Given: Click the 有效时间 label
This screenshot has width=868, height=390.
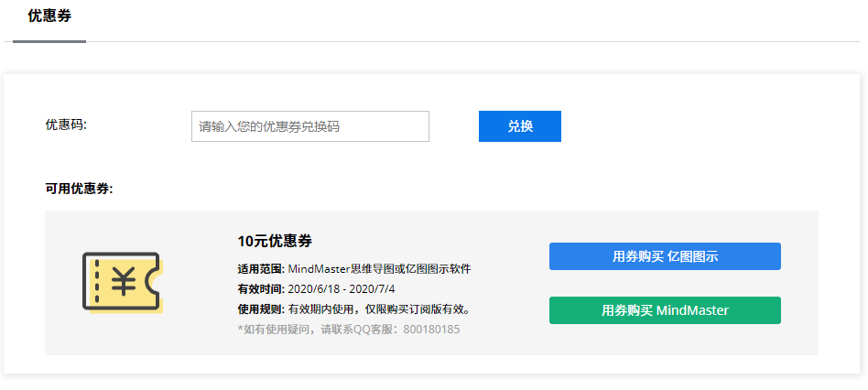Looking at the screenshot, I should (x=261, y=289).
